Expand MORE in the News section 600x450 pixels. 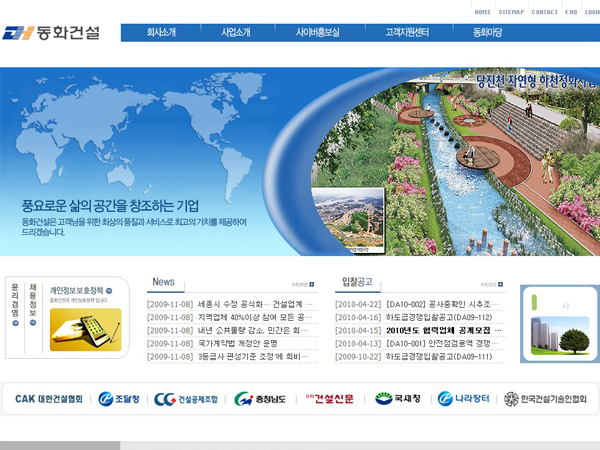[x=303, y=284]
